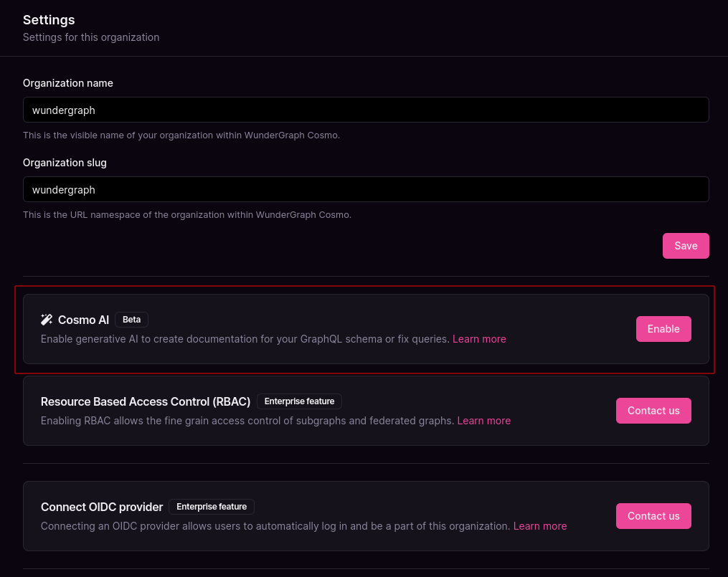728x577 pixels.
Task: Click the Beta badge beside Cosmo AI
Action: click(131, 320)
